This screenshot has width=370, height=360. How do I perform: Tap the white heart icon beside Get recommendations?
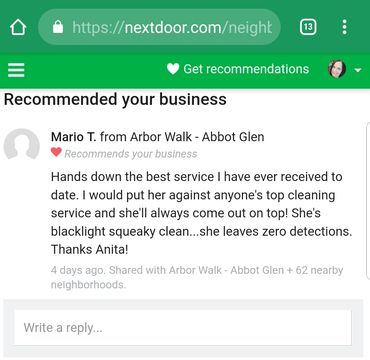click(173, 69)
